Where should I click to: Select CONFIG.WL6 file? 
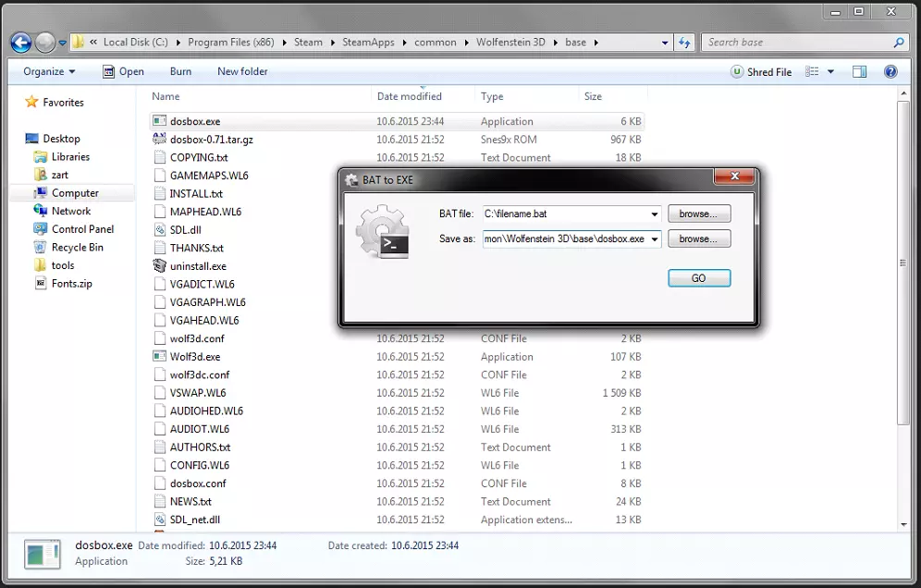[x=199, y=465]
